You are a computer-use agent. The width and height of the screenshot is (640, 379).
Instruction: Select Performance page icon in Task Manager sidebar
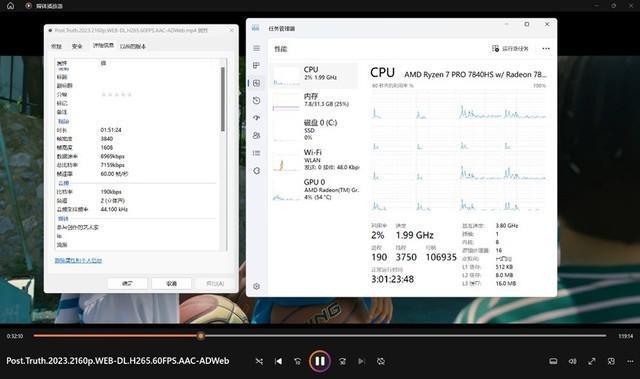(256, 83)
